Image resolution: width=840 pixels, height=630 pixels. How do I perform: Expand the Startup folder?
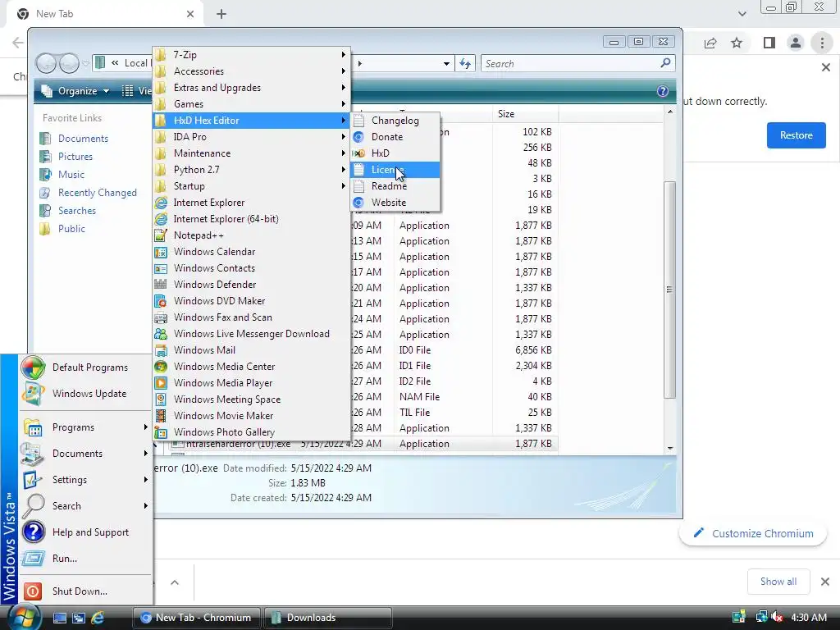[x=252, y=186]
